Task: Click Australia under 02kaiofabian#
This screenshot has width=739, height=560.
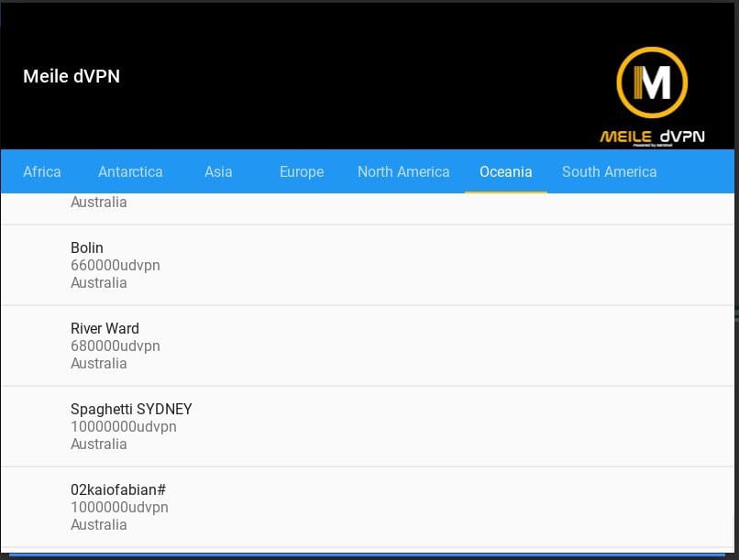Action: (x=98, y=524)
